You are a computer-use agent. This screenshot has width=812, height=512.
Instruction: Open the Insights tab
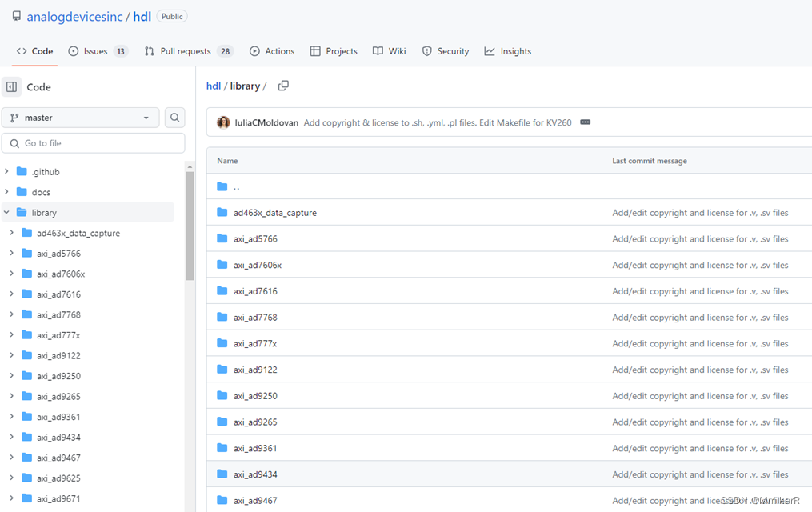click(508, 51)
